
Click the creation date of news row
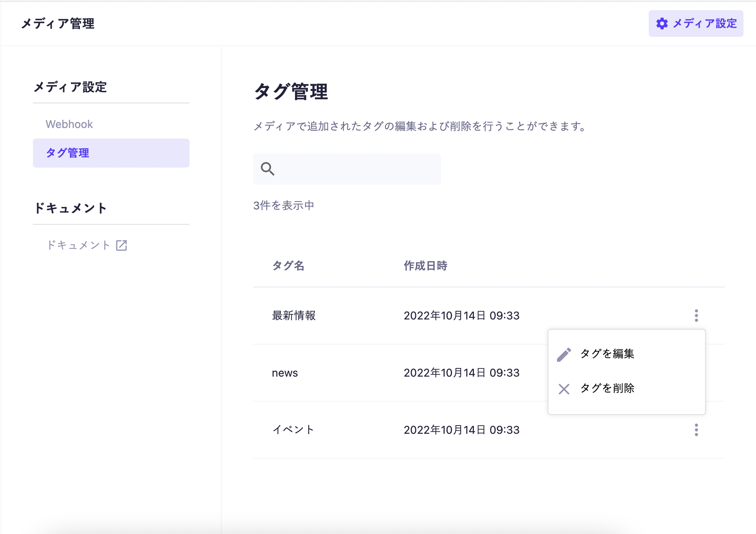point(461,373)
